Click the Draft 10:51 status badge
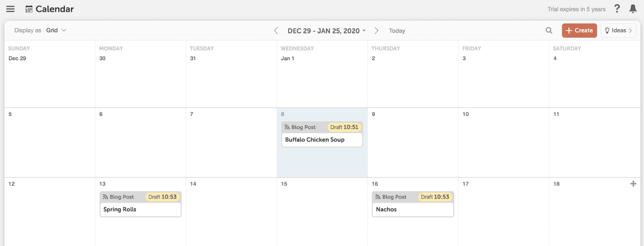Screen dimensions: 644x246 pyautogui.click(x=345, y=127)
